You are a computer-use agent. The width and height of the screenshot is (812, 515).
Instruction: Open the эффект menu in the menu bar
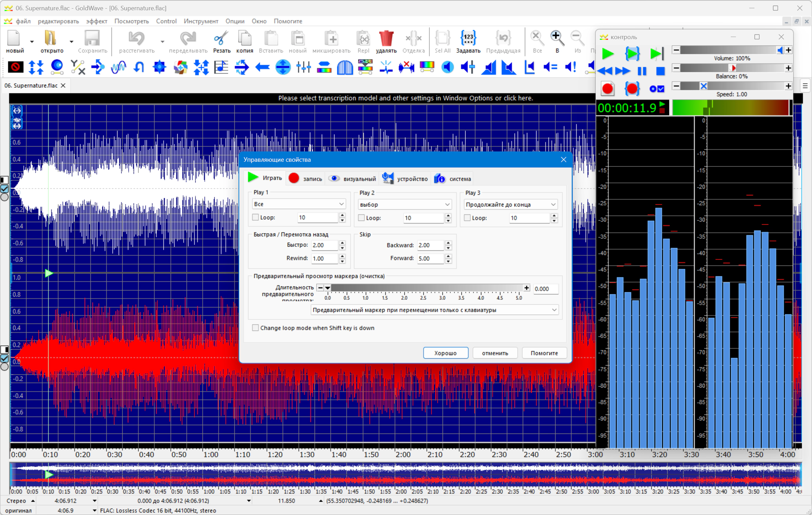(96, 21)
